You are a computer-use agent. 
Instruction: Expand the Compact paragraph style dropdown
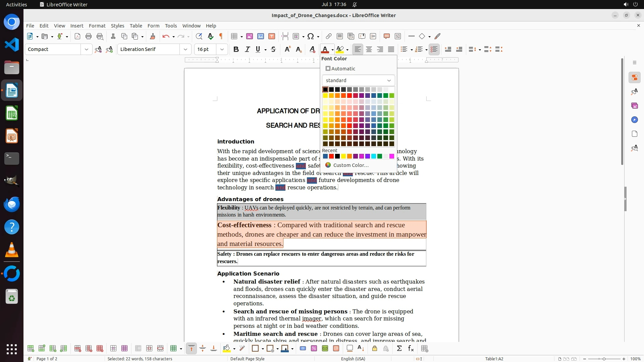coord(86,49)
